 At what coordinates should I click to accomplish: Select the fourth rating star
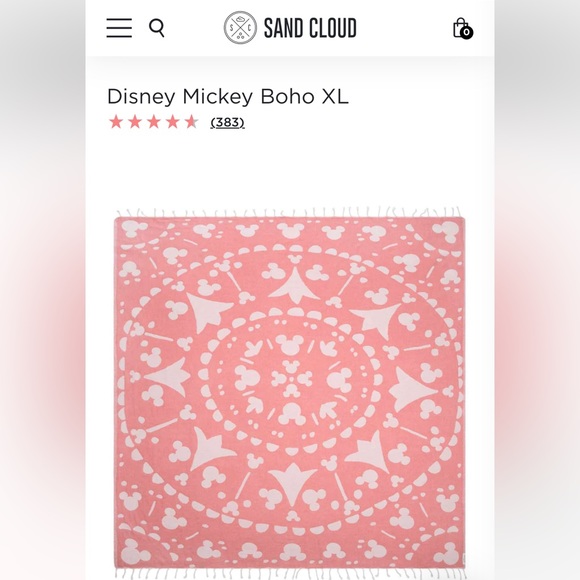[173, 122]
